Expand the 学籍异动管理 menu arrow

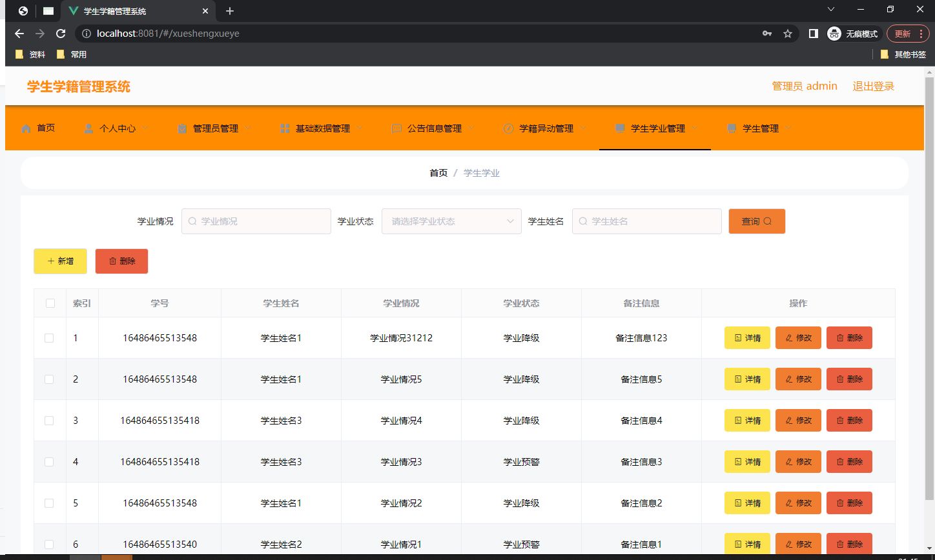[x=582, y=128]
